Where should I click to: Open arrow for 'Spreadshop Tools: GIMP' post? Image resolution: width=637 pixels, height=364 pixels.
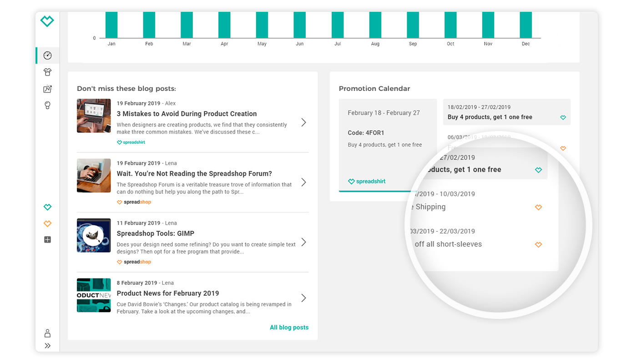(303, 242)
